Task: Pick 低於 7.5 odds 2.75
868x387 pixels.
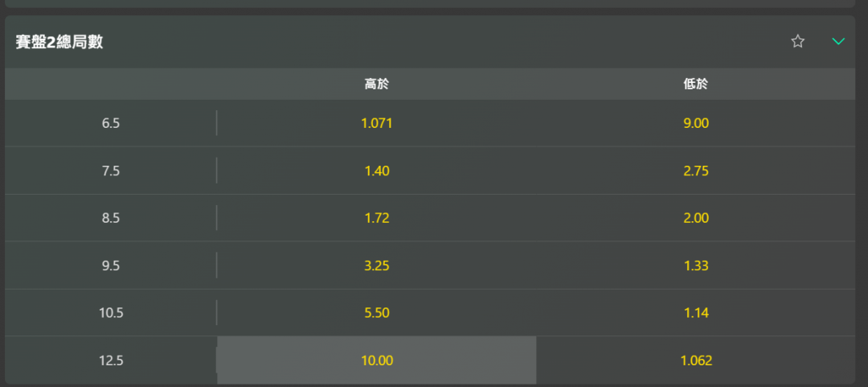Action: (696, 171)
